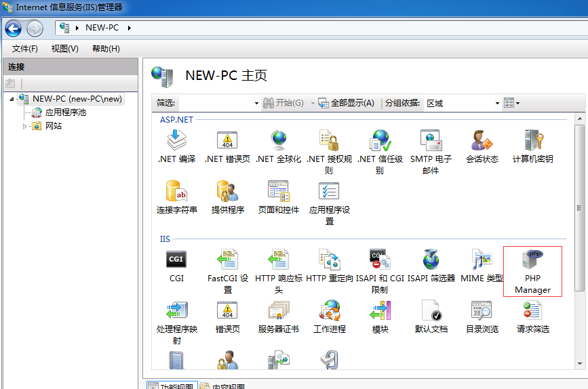The width and height of the screenshot is (588, 389).
Task: Open the .NET 错误页 feature
Action: click(227, 146)
